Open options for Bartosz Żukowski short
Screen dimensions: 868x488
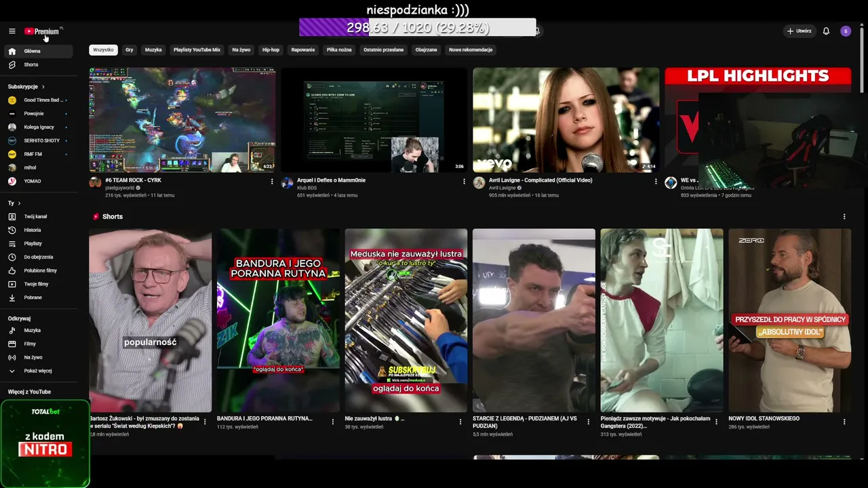[205, 422]
